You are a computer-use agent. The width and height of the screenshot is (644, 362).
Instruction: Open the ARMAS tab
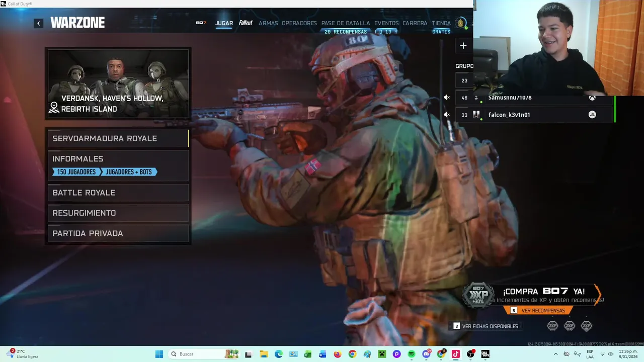pos(268,23)
